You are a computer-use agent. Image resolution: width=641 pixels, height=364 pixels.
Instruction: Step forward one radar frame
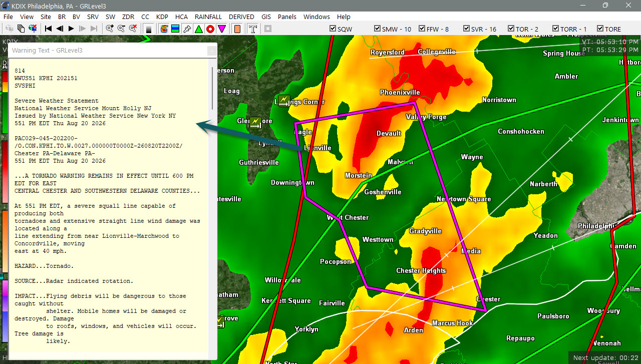83,29
